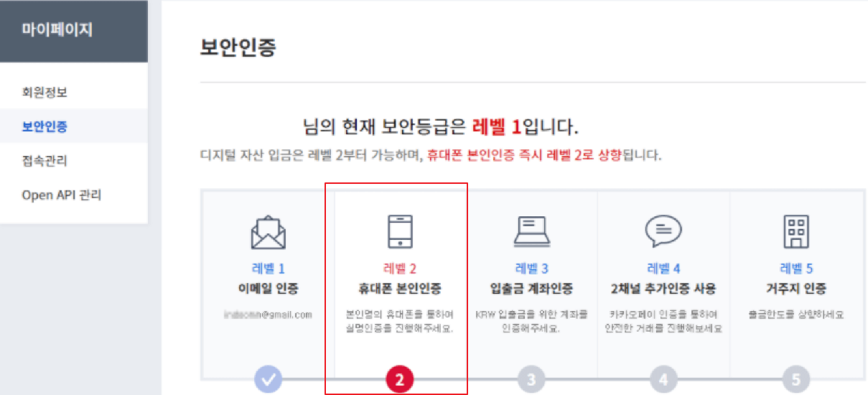This screenshot has width=868, height=395.
Task: Click the email envelope icon for 레벨 1
Action: [x=268, y=232]
